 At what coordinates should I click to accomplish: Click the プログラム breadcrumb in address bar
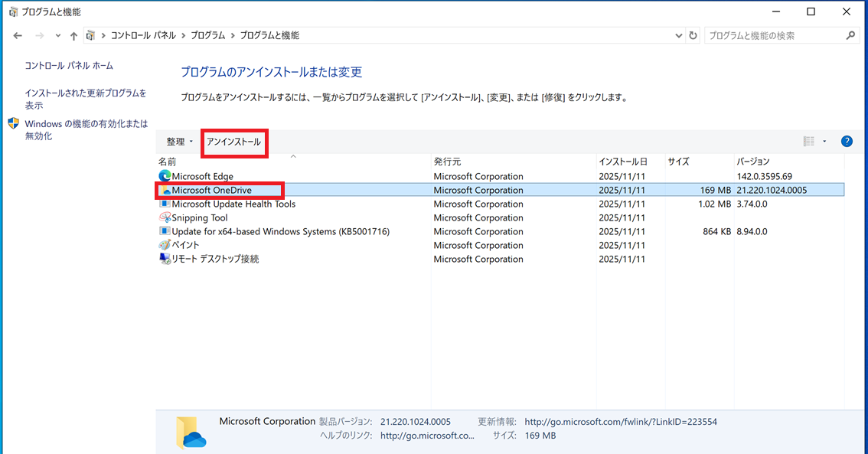[208, 36]
